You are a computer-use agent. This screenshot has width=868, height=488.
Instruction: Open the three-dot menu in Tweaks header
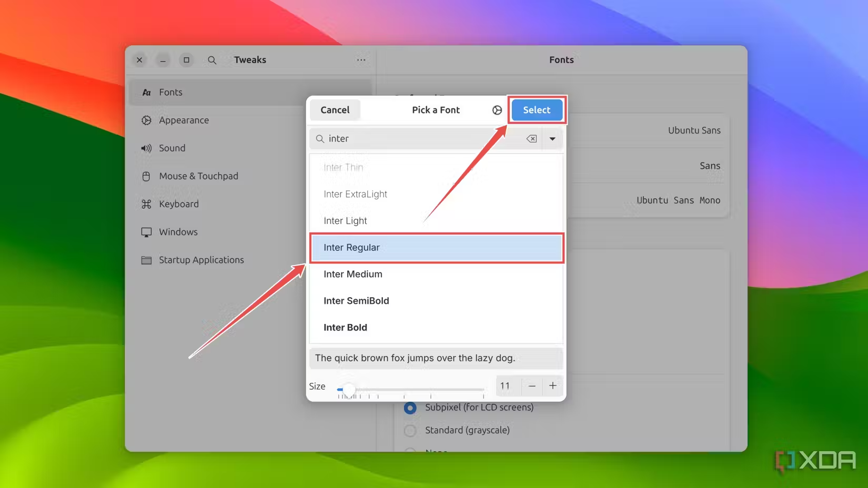click(x=361, y=60)
